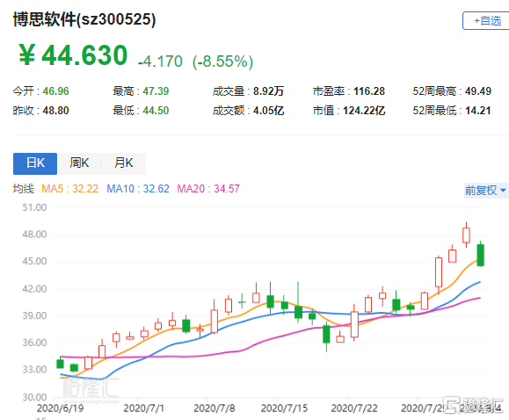Click 成交额 value 4.05亿
The height and width of the screenshot is (420, 509).
[x=269, y=111]
